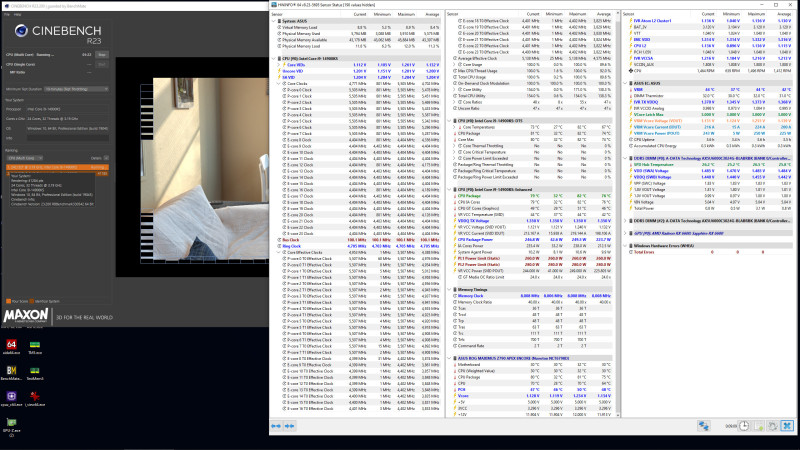Select the orange Running ranking row

pyautogui.click(x=57, y=167)
